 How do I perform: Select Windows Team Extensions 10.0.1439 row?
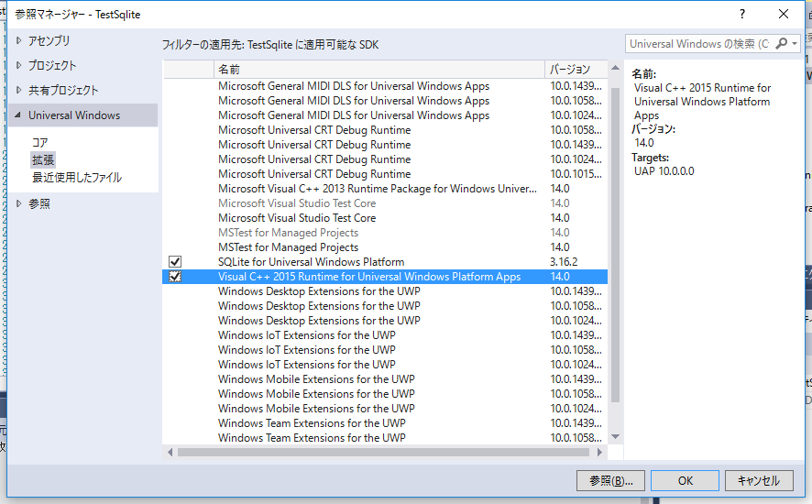point(385,423)
